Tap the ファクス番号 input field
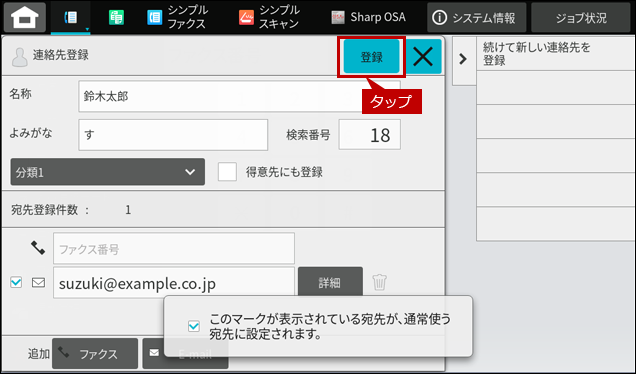 [174, 249]
